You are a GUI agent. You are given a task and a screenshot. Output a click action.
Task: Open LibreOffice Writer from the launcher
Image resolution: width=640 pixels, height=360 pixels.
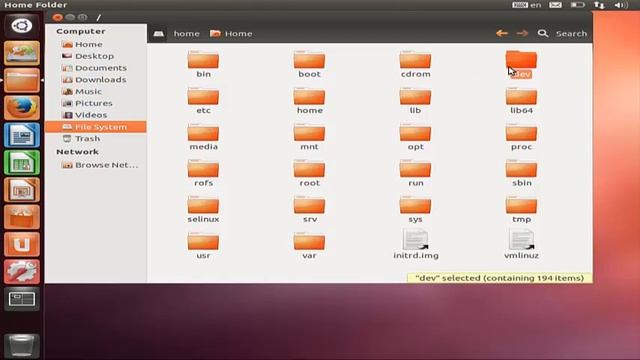click(22, 135)
